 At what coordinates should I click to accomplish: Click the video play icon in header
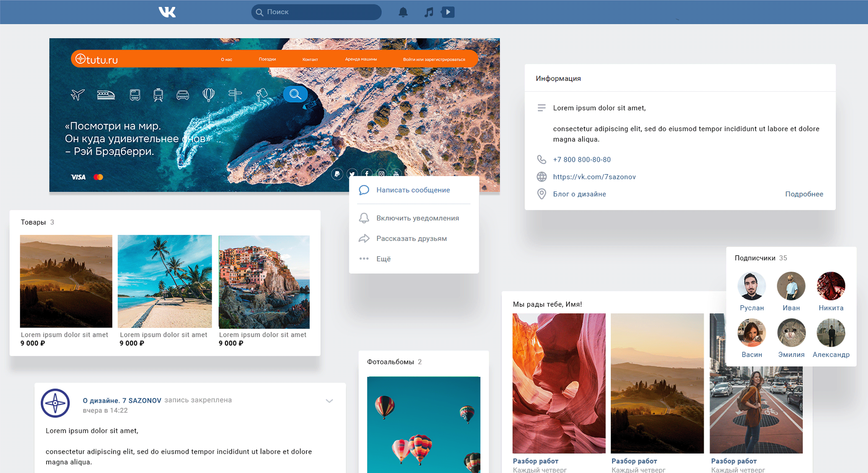448,12
